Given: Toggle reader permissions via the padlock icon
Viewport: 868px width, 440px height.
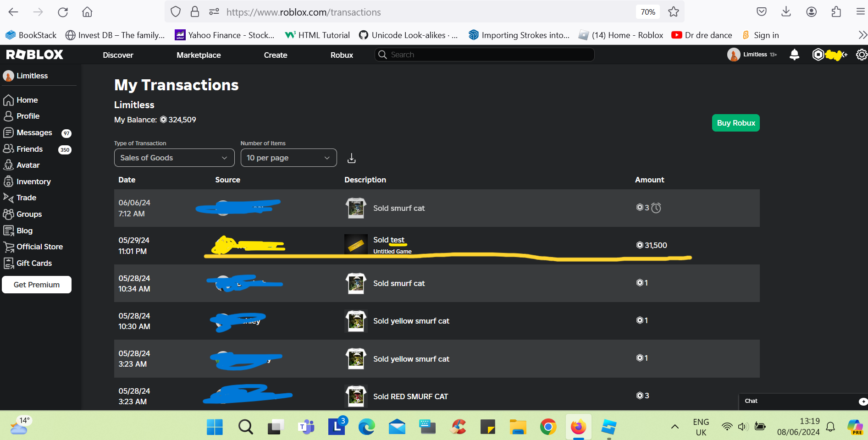Looking at the screenshot, I should click(194, 11).
